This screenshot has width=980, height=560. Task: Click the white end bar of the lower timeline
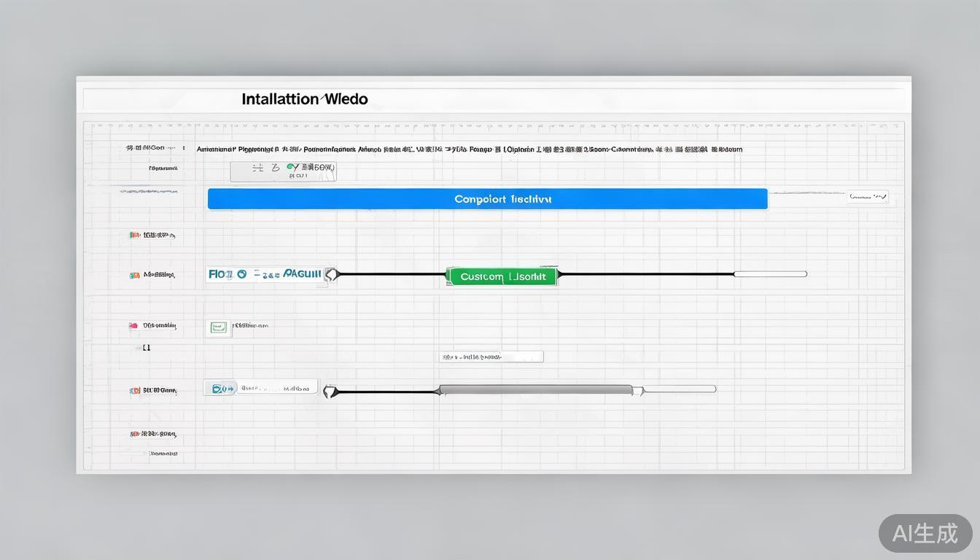click(x=678, y=389)
